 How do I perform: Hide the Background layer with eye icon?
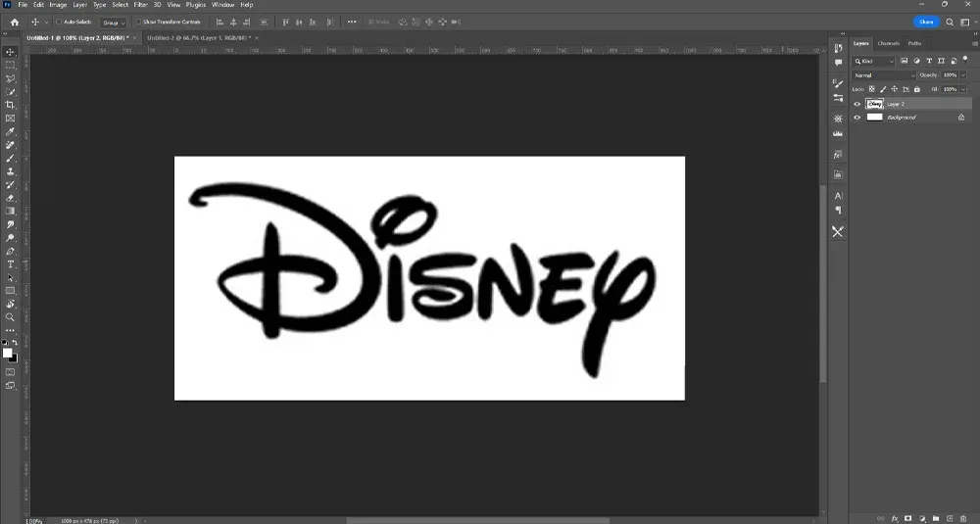point(857,118)
